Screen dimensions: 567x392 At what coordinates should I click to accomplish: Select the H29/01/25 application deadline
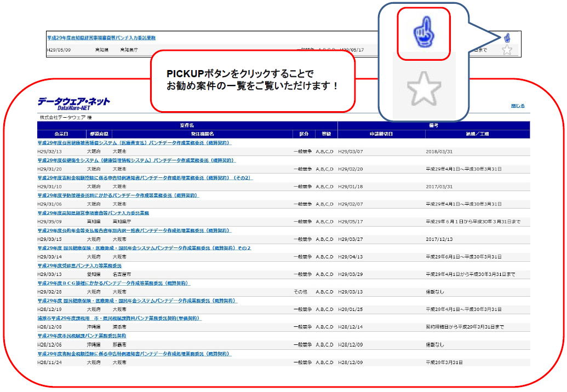tap(351, 309)
